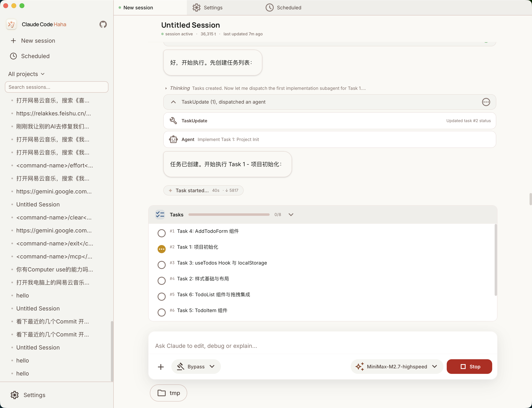Click the tmp folder button
The image size is (532, 408).
(169, 393)
